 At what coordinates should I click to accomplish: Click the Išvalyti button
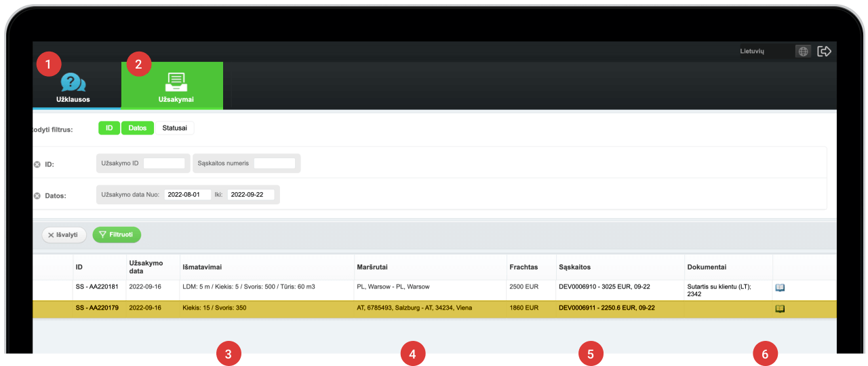tap(64, 235)
